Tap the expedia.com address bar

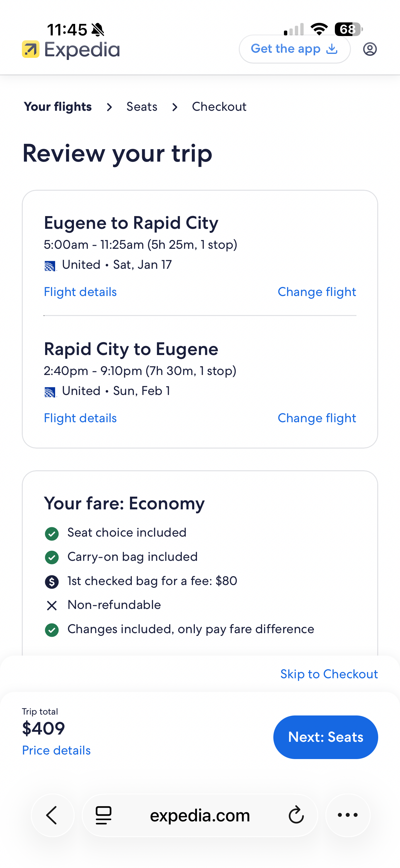coord(200,815)
